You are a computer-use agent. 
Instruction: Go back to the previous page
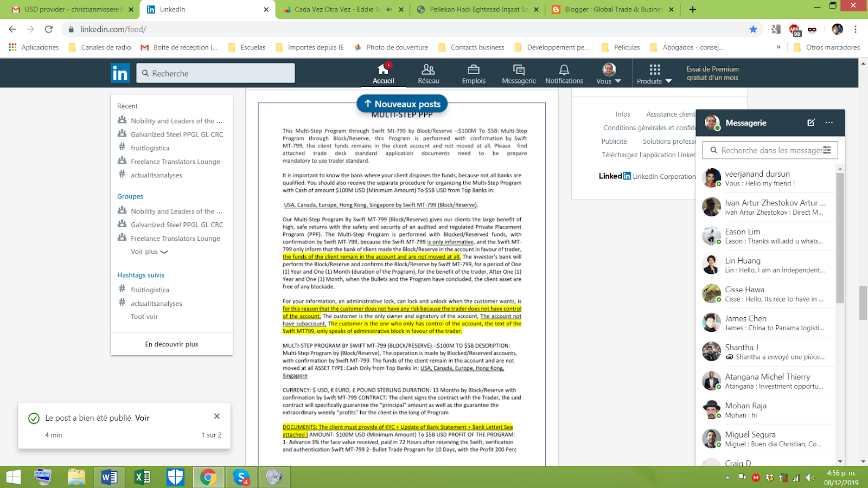click(x=12, y=29)
